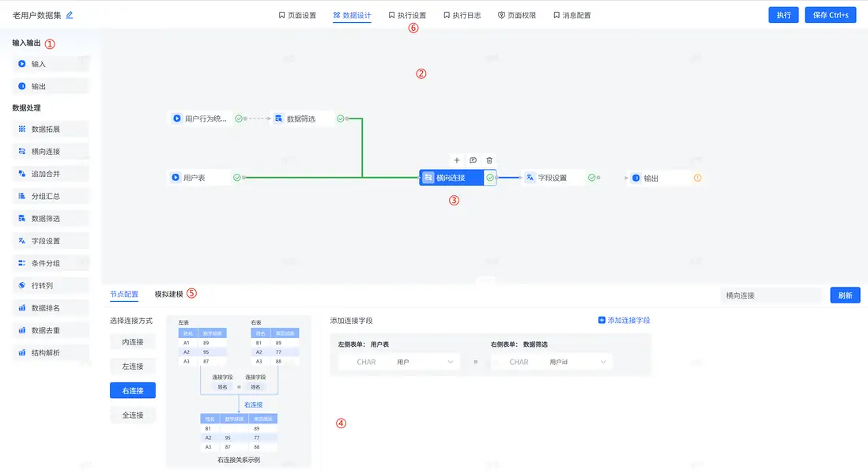Choose the 数据去重 sidebar node
Image resolution: width=868 pixels, height=474 pixels.
(x=51, y=330)
